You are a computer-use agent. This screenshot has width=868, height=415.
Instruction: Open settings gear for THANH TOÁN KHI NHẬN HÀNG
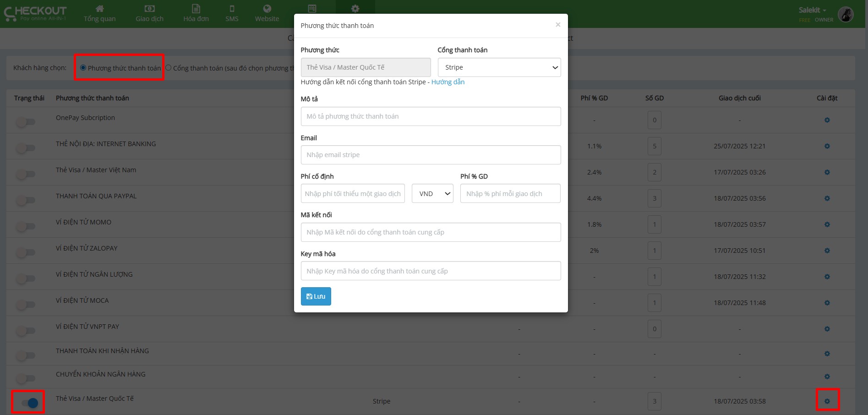click(x=827, y=354)
